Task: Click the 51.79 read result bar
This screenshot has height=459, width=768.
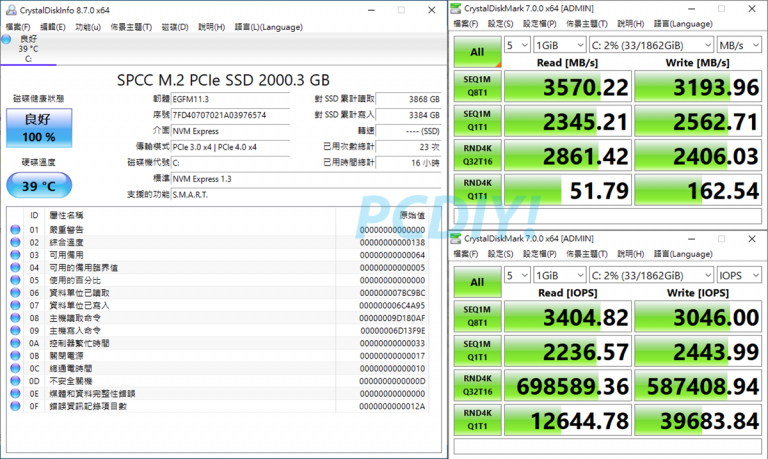Action: 568,190
